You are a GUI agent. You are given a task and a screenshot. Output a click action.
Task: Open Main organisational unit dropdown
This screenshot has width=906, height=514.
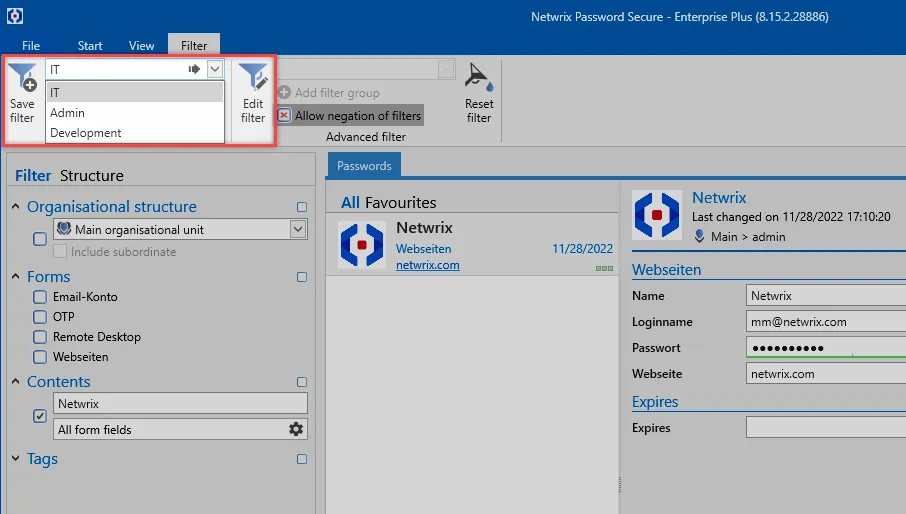pyautogui.click(x=298, y=229)
